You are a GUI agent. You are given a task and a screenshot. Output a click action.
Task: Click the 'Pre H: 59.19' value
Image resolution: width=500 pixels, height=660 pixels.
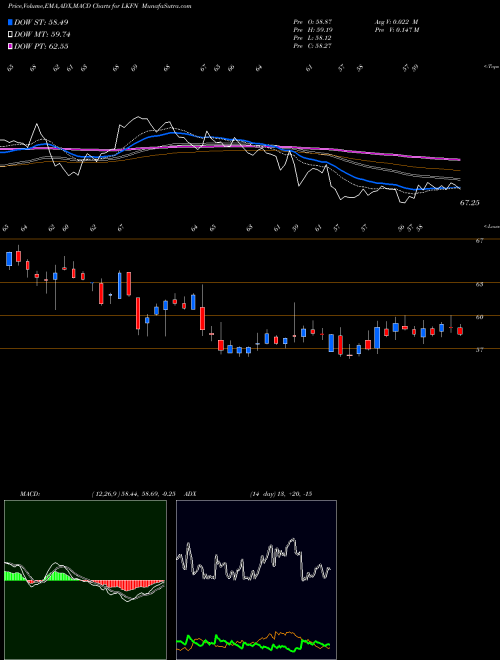(313, 30)
